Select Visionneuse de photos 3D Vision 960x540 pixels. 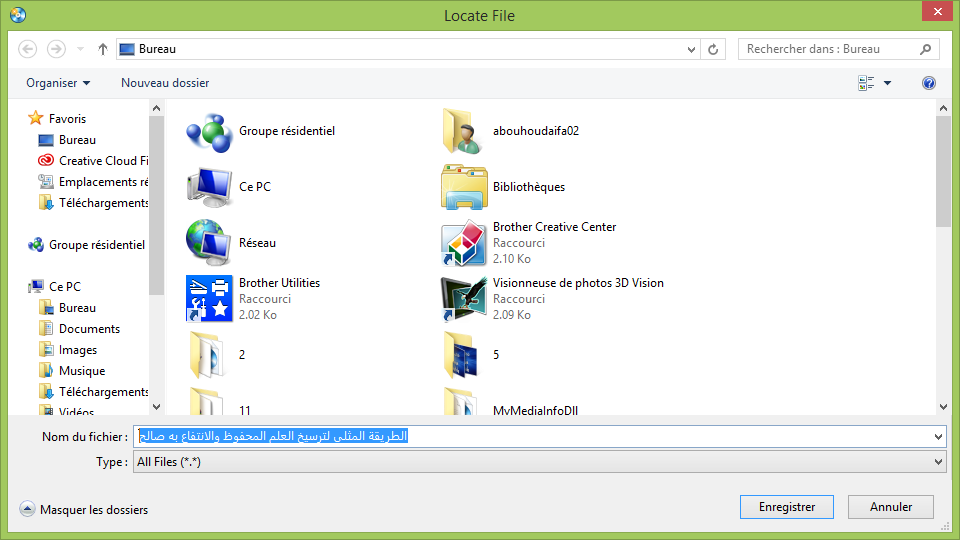click(464, 298)
